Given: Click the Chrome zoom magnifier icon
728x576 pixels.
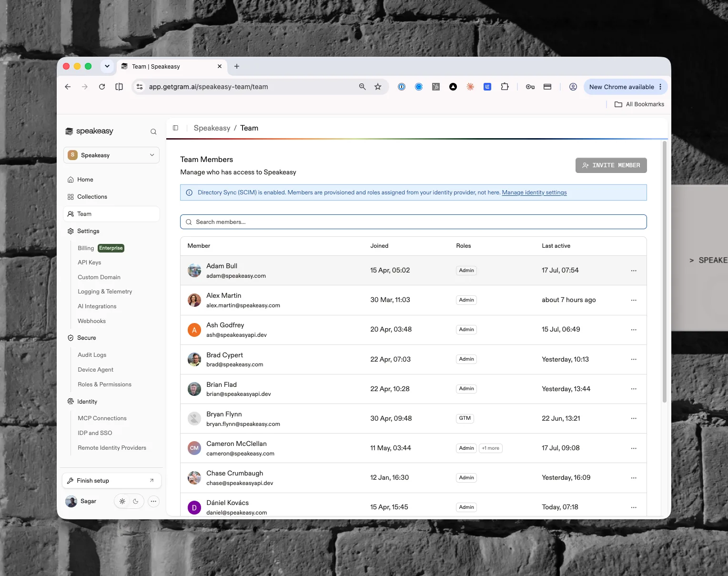Looking at the screenshot, I should (x=363, y=87).
